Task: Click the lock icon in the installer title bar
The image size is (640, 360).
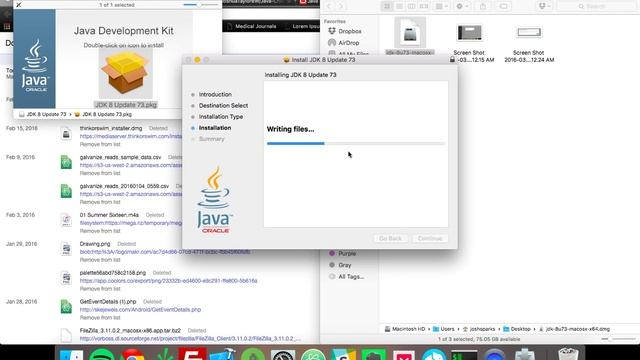Action: [452, 60]
